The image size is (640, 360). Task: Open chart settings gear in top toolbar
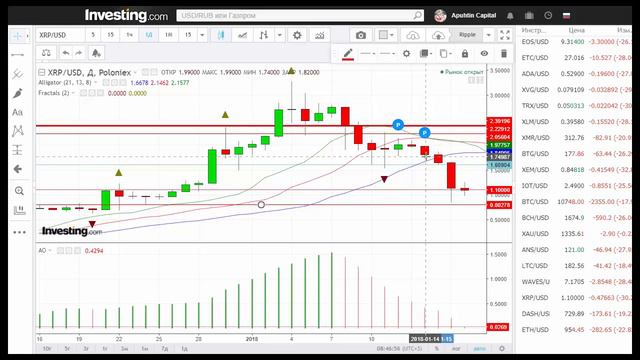[x=297, y=35]
